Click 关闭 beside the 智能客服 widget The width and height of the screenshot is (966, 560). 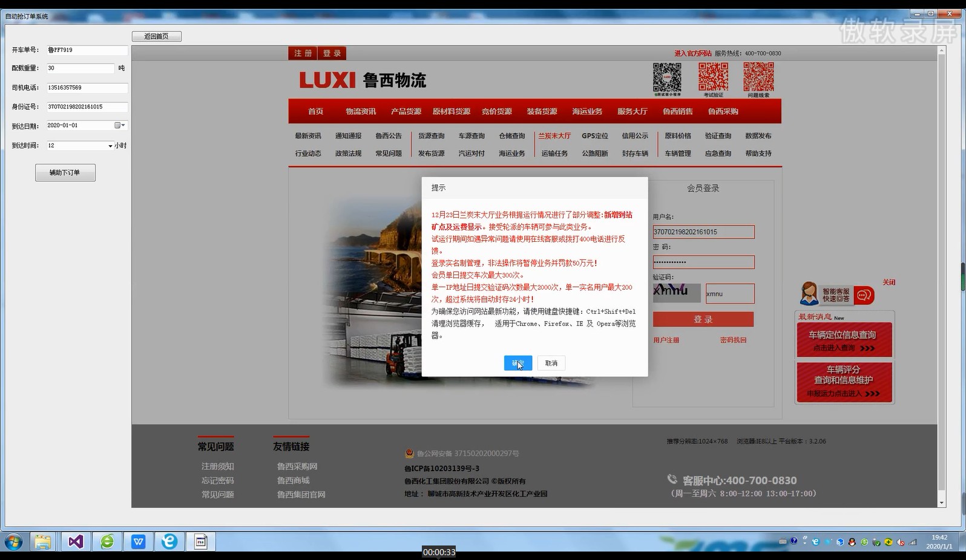(889, 282)
